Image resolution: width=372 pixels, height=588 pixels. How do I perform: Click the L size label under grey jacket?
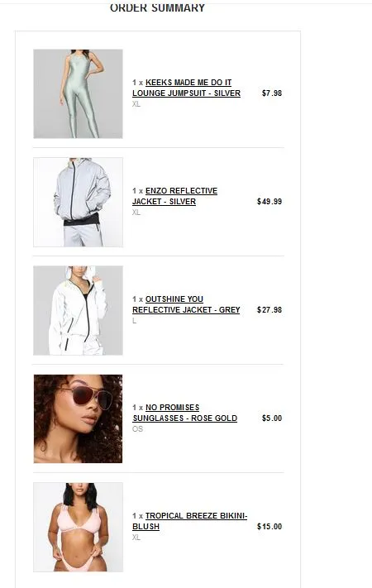click(134, 321)
